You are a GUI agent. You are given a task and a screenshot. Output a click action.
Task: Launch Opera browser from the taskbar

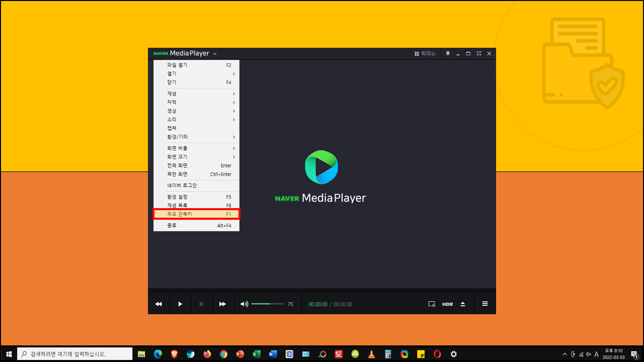437,354
